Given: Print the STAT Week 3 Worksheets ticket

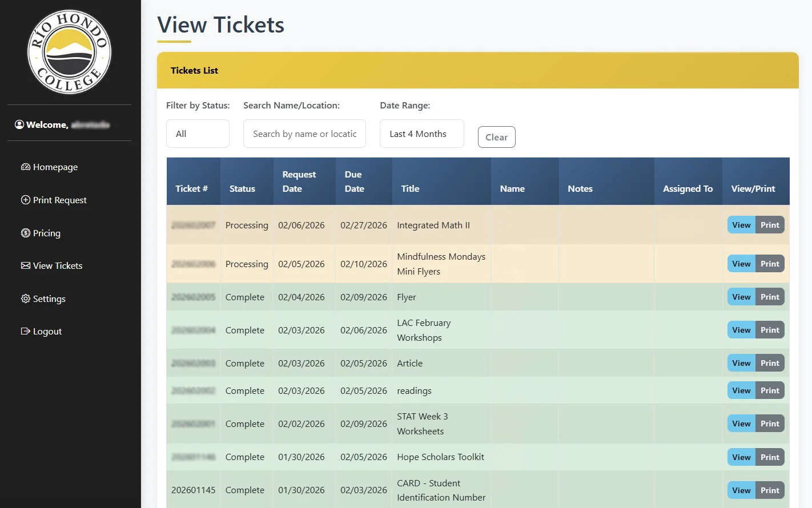Looking at the screenshot, I should pyautogui.click(x=770, y=424).
